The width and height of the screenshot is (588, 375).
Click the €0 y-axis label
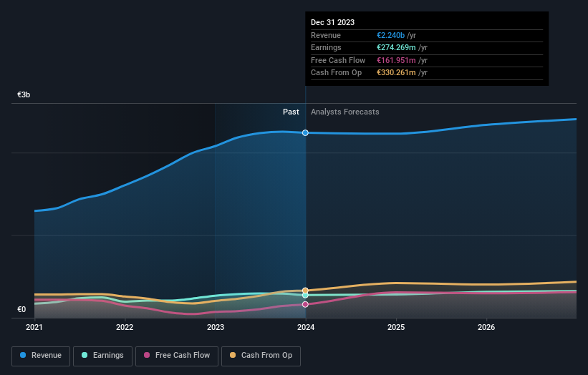(21, 309)
